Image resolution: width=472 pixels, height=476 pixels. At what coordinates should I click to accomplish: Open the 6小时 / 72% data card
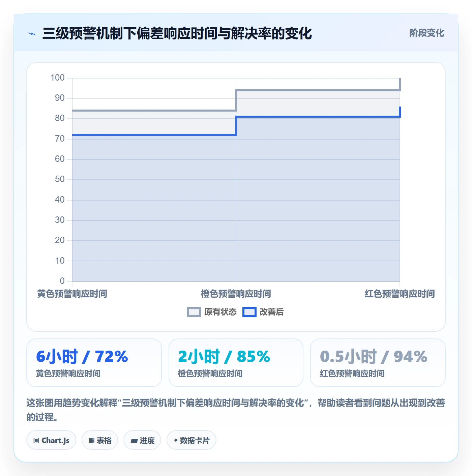(x=94, y=363)
